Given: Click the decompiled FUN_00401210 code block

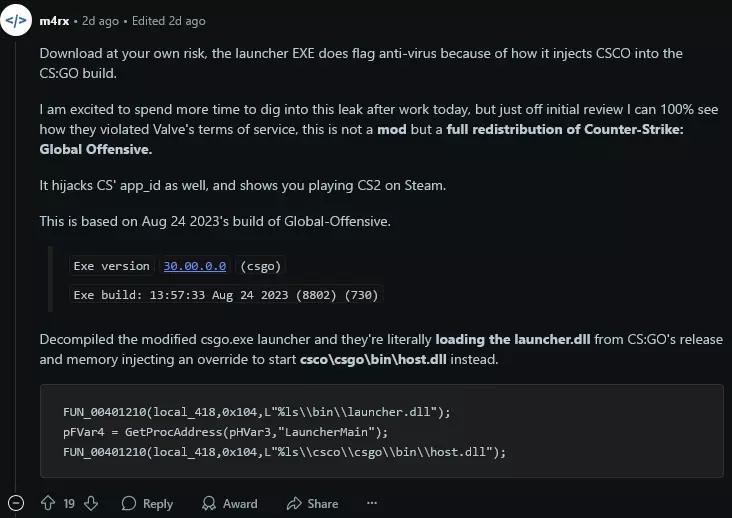Looking at the screenshot, I should pos(381,431).
